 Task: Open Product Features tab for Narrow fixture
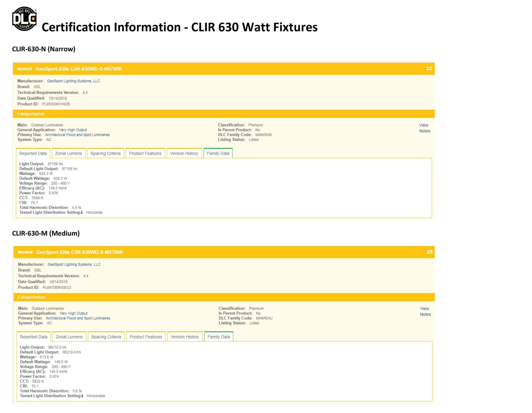click(x=145, y=153)
